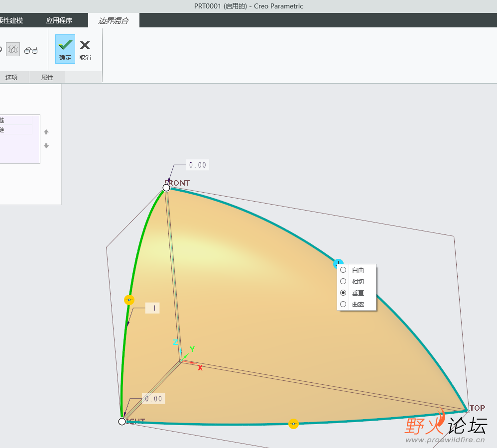The width and height of the screenshot is (497, 448).
Task: Select the second chain row in list
Action: [16, 129]
